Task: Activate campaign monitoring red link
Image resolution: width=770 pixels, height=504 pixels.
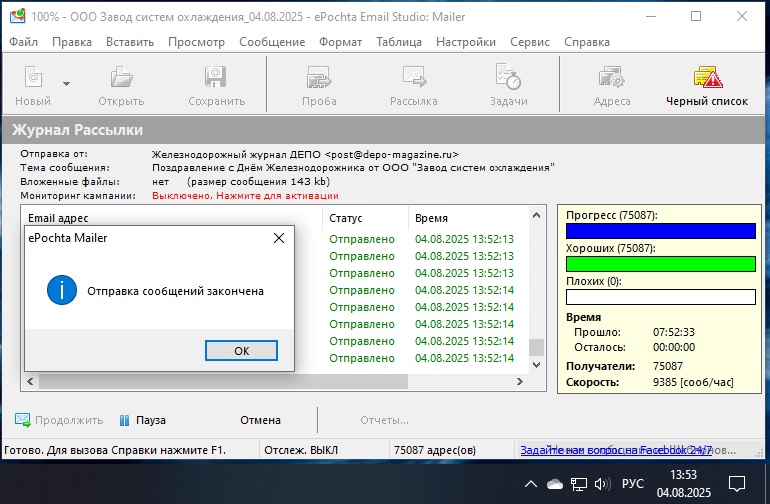Action: click(x=245, y=196)
